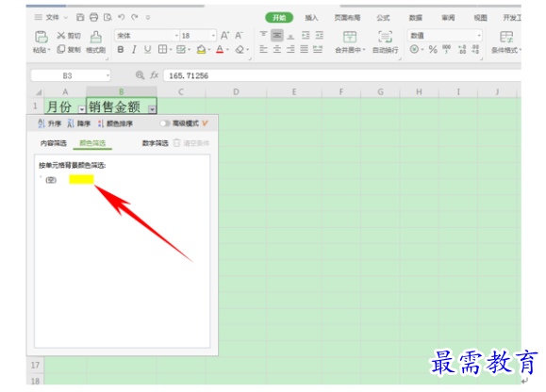Switch to 审阅 ribbon tab
This screenshot has height=392, width=546.
[448, 17]
